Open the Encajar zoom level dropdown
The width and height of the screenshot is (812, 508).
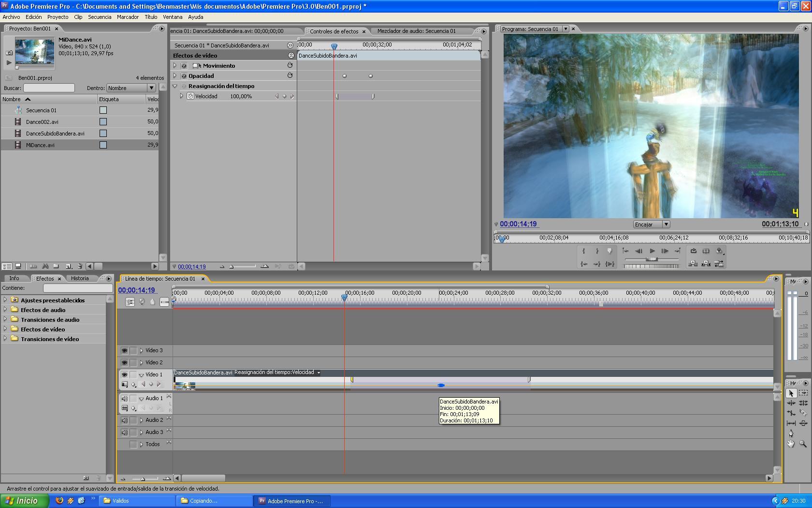[666, 224]
